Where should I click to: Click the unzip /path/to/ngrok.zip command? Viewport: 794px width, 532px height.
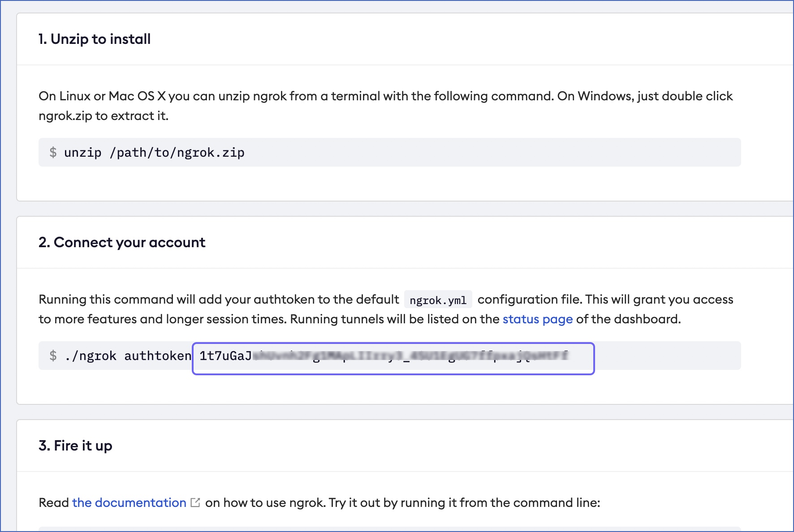(154, 153)
